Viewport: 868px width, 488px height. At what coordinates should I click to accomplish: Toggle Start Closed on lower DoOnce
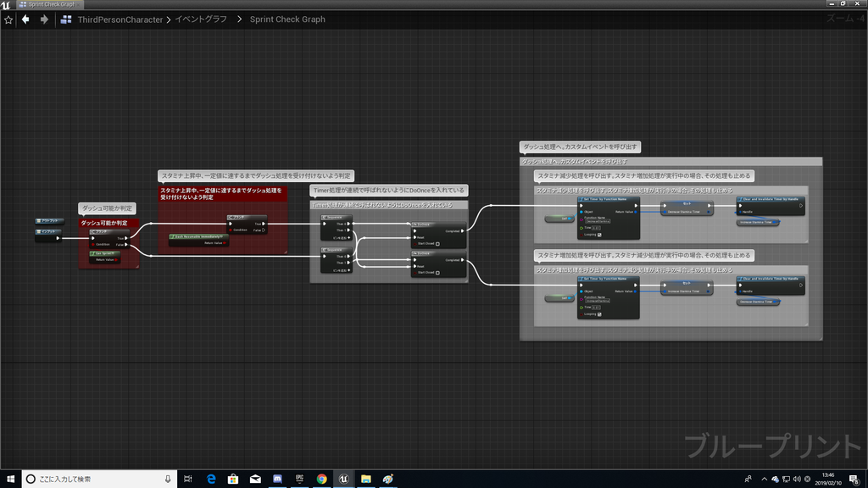click(x=437, y=273)
